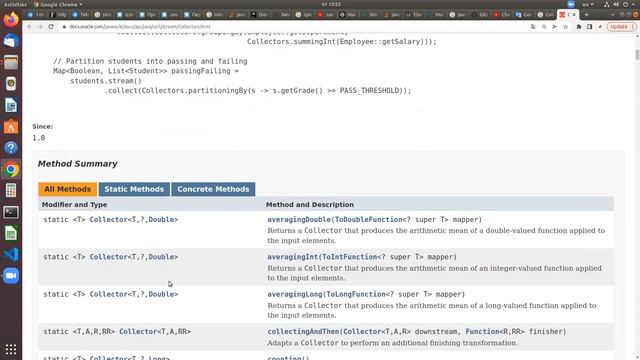Screen dimensions: 640x360
Task: Open the clock and calendar in top bar
Action: pyautogui.click(x=331, y=4)
